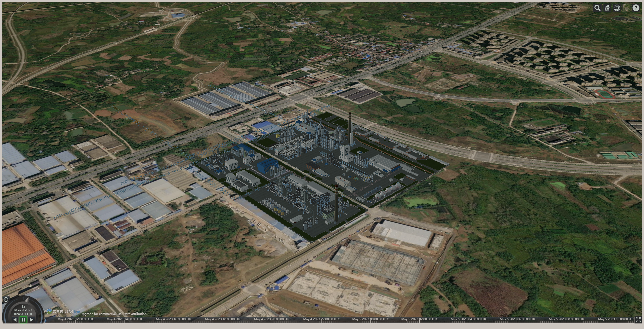Click the Home view button

pos(607,8)
